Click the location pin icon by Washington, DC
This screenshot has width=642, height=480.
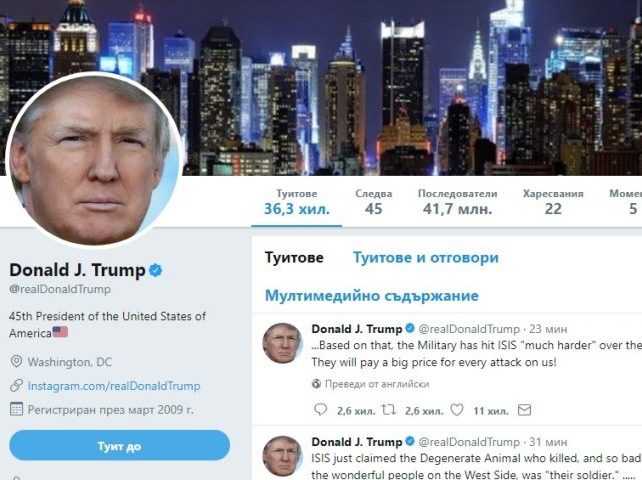click(x=16, y=361)
